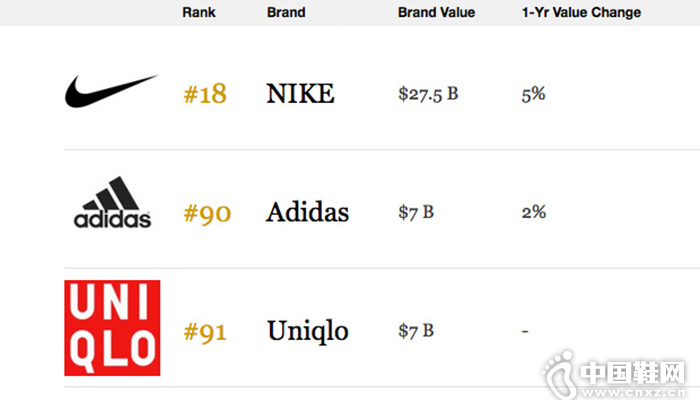
Task: Sort by Brand column header
Action: point(286,12)
